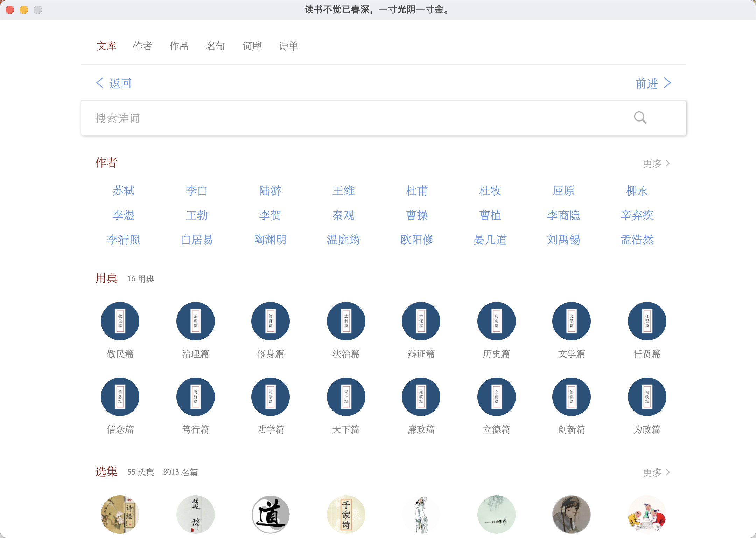Open the 诗单 tab

(x=288, y=46)
